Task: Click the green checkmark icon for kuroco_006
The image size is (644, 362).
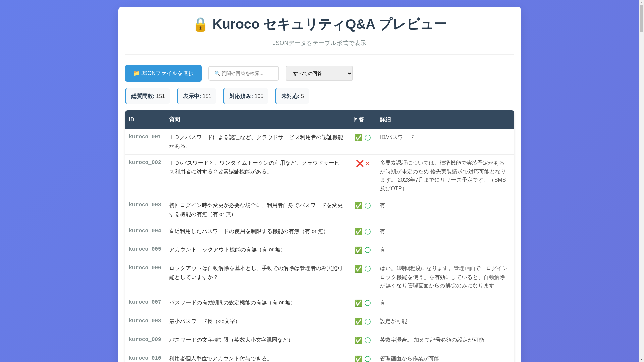Action: [358, 269]
